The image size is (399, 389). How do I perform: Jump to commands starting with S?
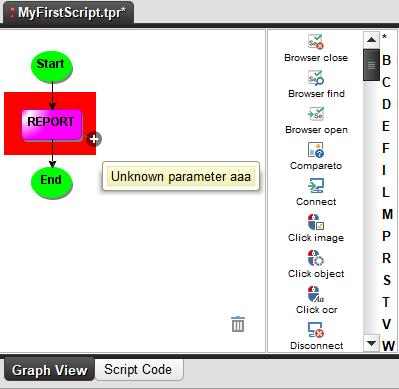(387, 280)
